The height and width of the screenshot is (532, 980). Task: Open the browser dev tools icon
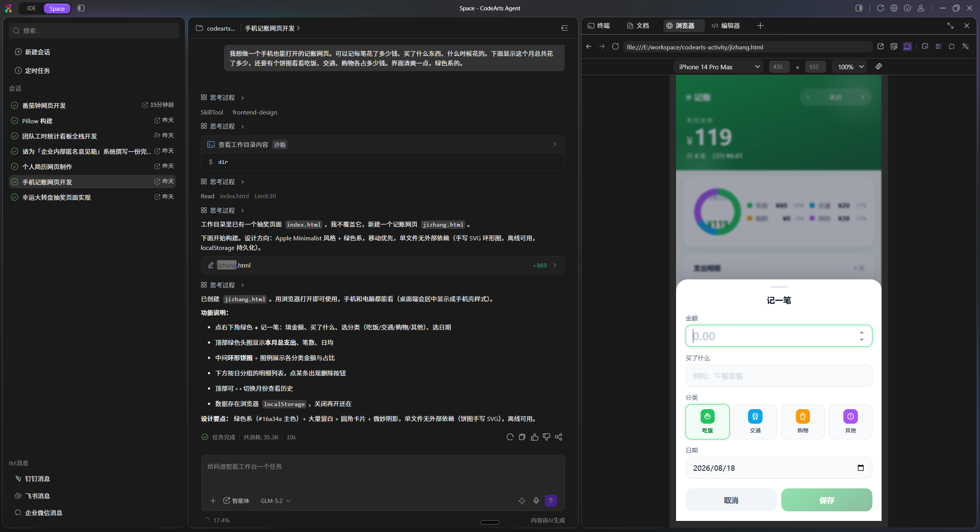tap(894, 46)
